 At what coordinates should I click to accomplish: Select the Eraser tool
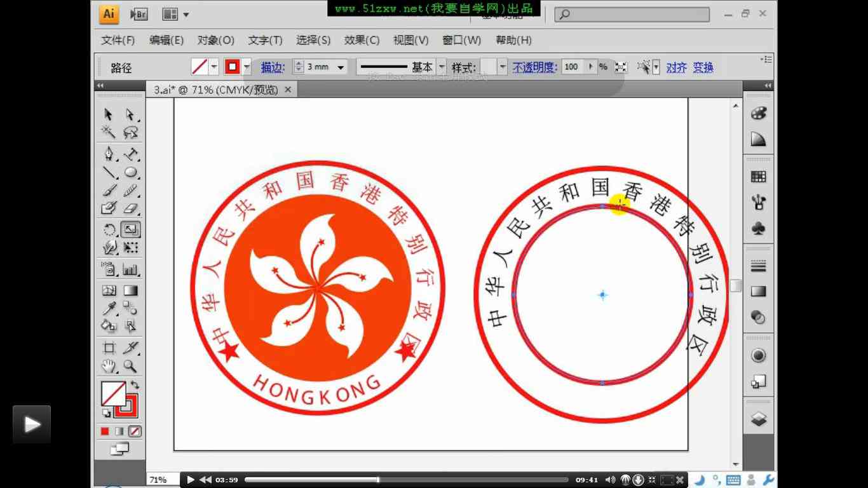tap(131, 208)
